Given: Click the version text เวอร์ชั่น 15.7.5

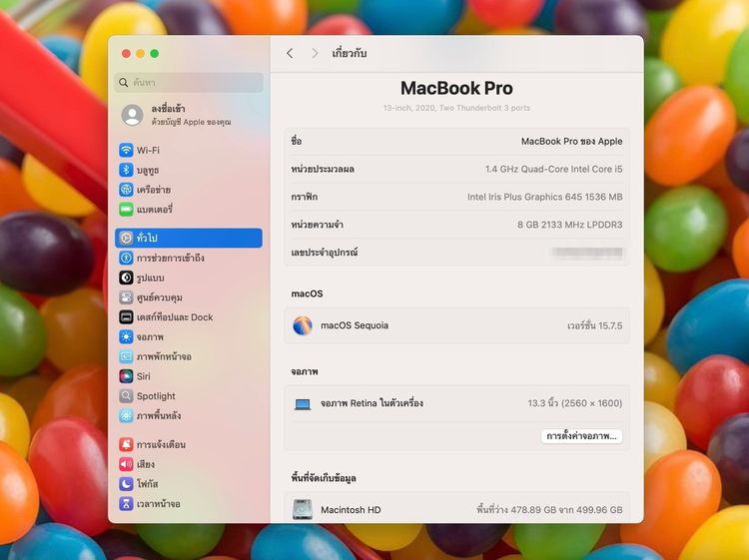Looking at the screenshot, I should [x=595, y=326].
